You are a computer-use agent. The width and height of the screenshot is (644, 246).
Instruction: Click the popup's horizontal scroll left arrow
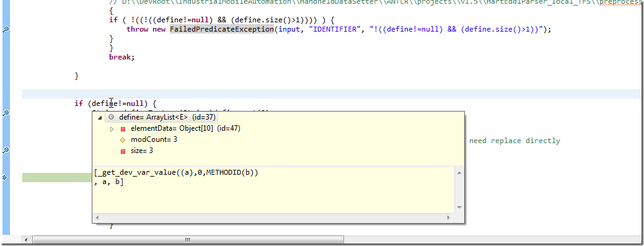click(x=98, y=217)
